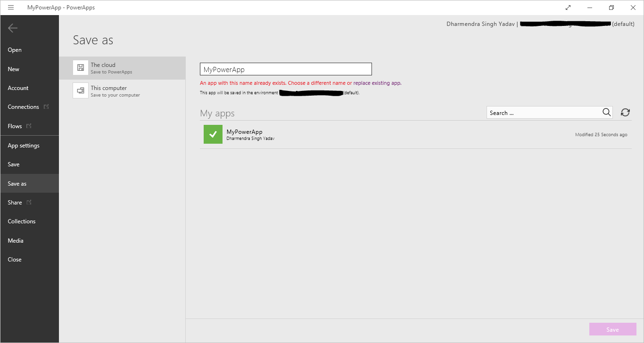Open the Open menu item
This screenshot has height=343, width=644.
coord(29,50)
